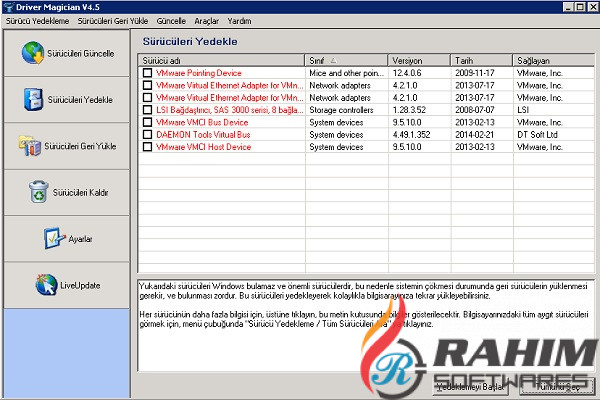This screenshot has height=400, width=600.
Task: Sort drivers by the Versiyon column header
Action: click(x=414, y=60)
